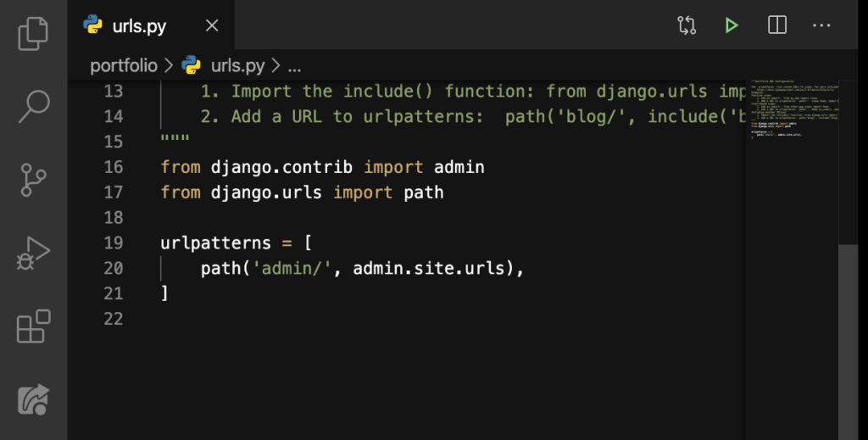Click the urls.py breadcrumb item
Viewport: 868px width, 440px height.
[237, 66]
